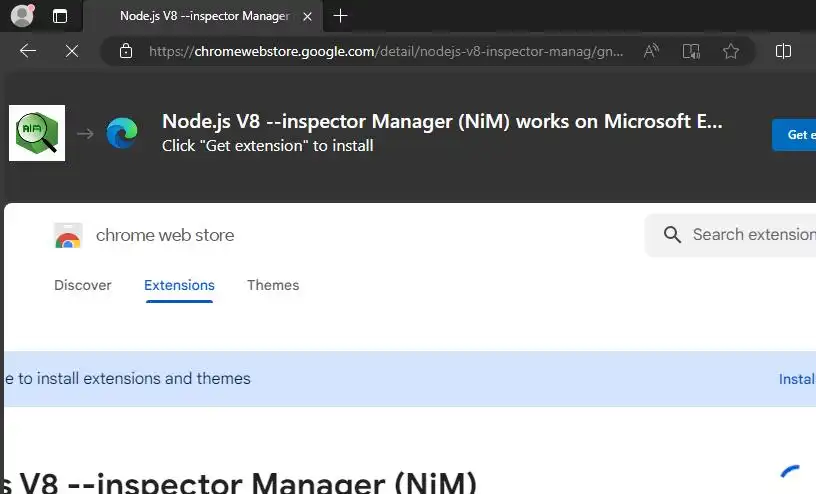Click 'Click "Get extension" to install' text
The width and height of the screenshot is (816, 494).
(267, 146)
